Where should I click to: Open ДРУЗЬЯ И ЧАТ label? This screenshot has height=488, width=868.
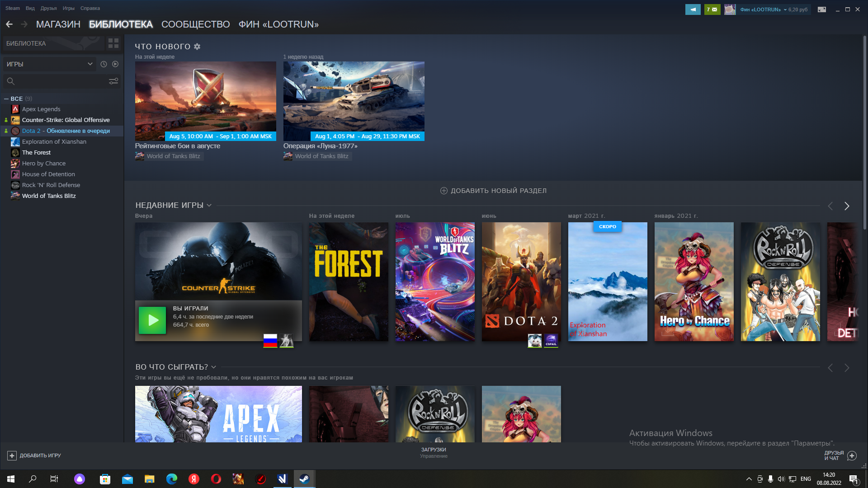[834, 455]
